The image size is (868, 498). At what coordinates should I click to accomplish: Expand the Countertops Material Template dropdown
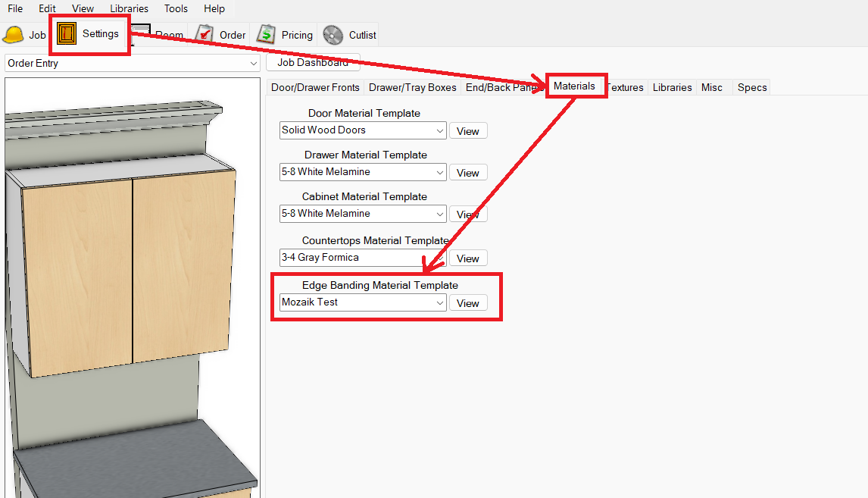(x=439, y=258)
